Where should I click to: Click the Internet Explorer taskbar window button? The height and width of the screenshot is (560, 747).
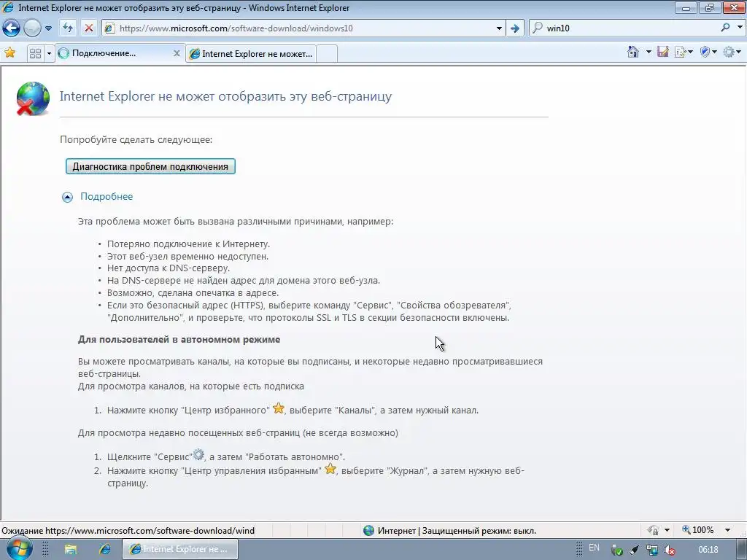180,549
